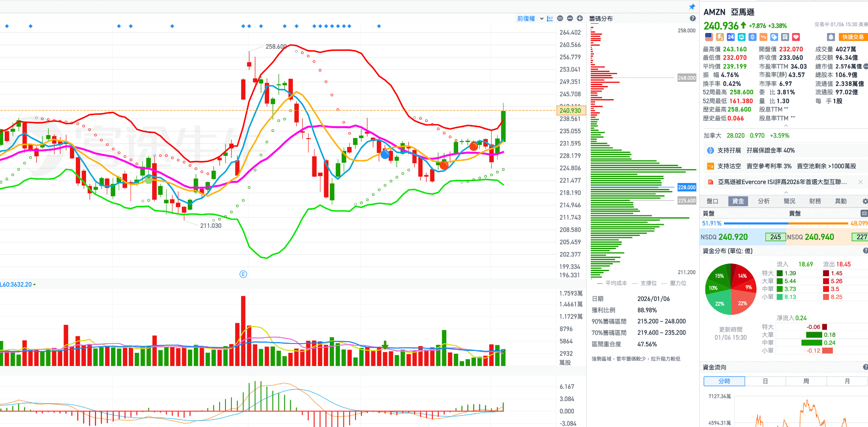Viewport: 868px width, 427px height.
Task: Click the red heart favorite icon
Action: click(796, 37)
